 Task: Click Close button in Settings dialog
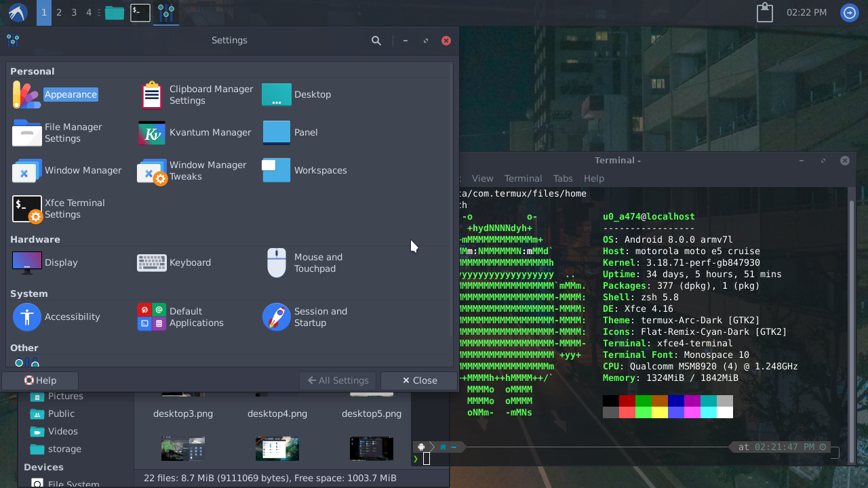(x=419, y=380)
